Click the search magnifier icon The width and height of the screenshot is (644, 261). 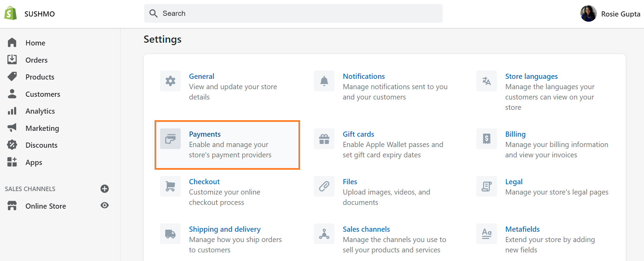pyautogui.click(x=154, y=13)
